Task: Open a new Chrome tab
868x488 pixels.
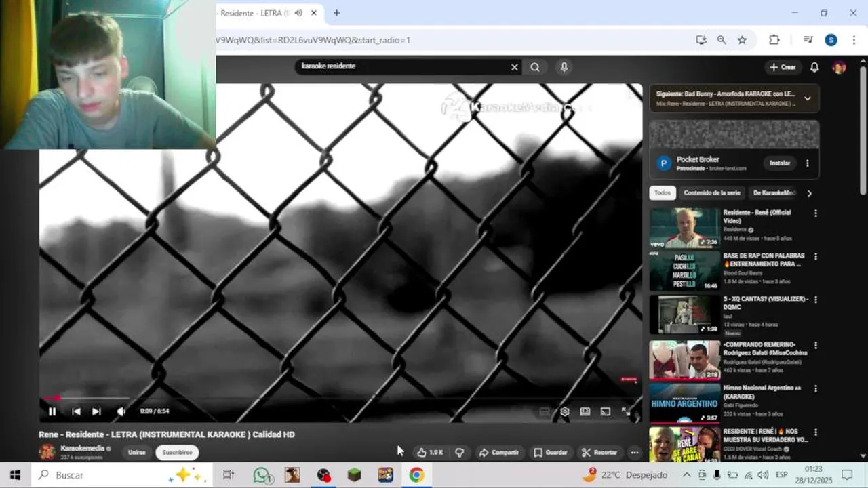Action: click(336, 13)
